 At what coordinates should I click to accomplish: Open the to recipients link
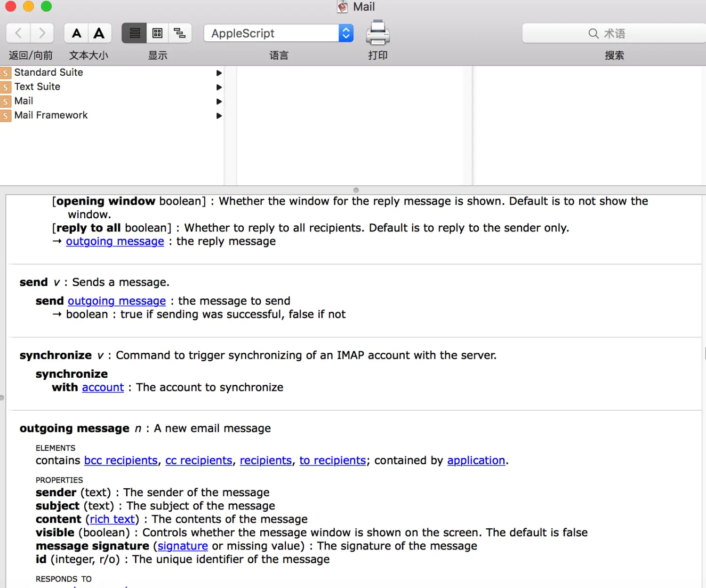[x=333, y=461]
